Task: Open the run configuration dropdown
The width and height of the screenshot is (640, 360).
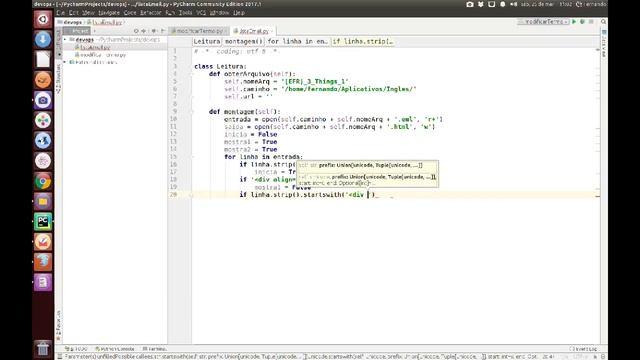Action: [x=543, y=22]
